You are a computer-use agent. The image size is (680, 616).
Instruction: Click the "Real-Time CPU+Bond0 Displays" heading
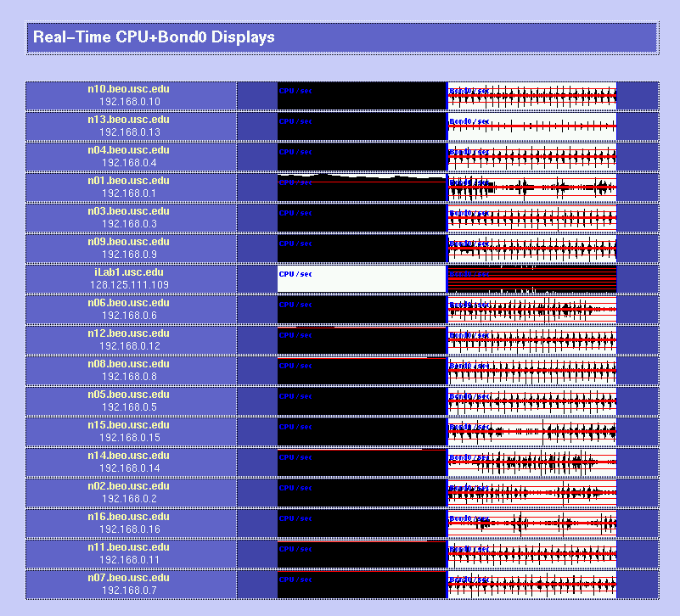[154, 37]
